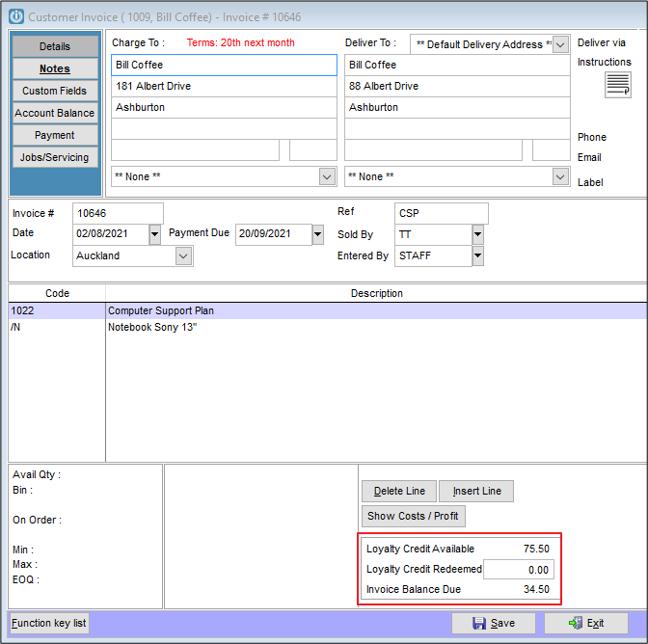Click the empty fourth Deliver To address line

point(457,128)
